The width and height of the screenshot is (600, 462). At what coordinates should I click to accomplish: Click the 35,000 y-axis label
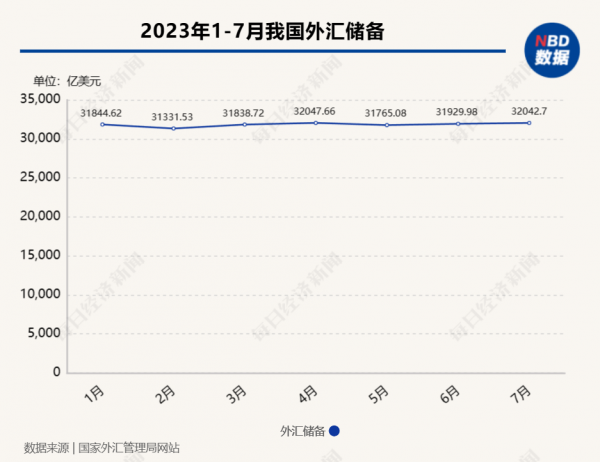click(x=41, y=99)
